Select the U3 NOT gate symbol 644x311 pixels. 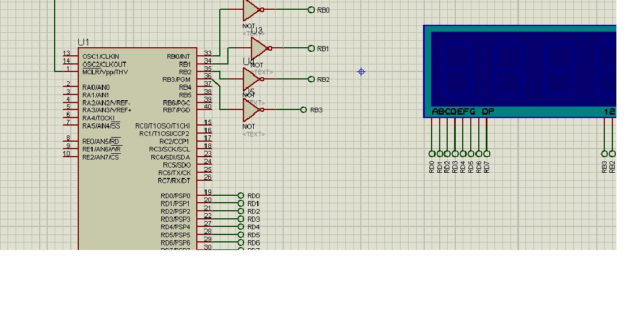[x=260, y=48]
